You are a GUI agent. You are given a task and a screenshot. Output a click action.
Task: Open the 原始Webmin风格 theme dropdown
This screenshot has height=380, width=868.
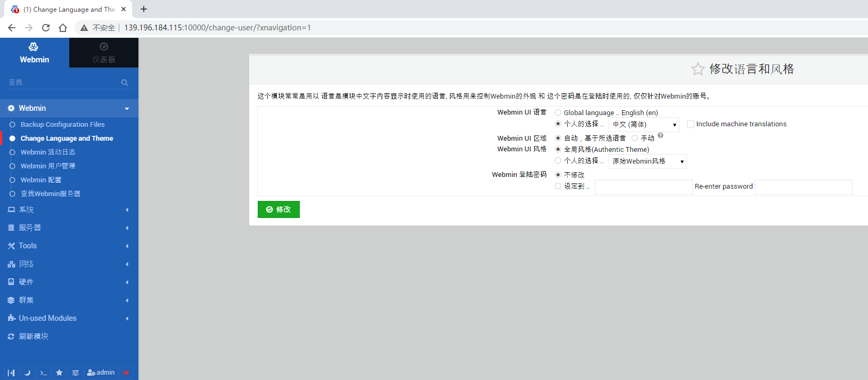(x=648, y=161)
